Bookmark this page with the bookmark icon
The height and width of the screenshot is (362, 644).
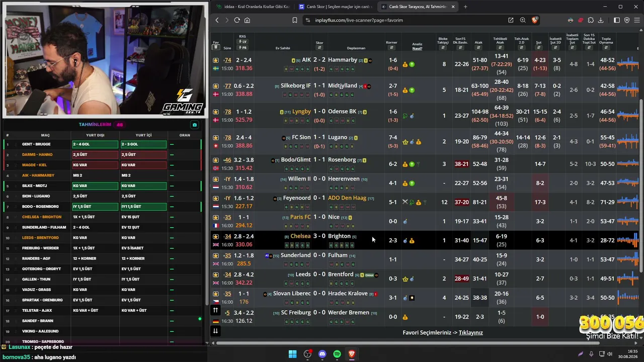(x=295, y=20)
